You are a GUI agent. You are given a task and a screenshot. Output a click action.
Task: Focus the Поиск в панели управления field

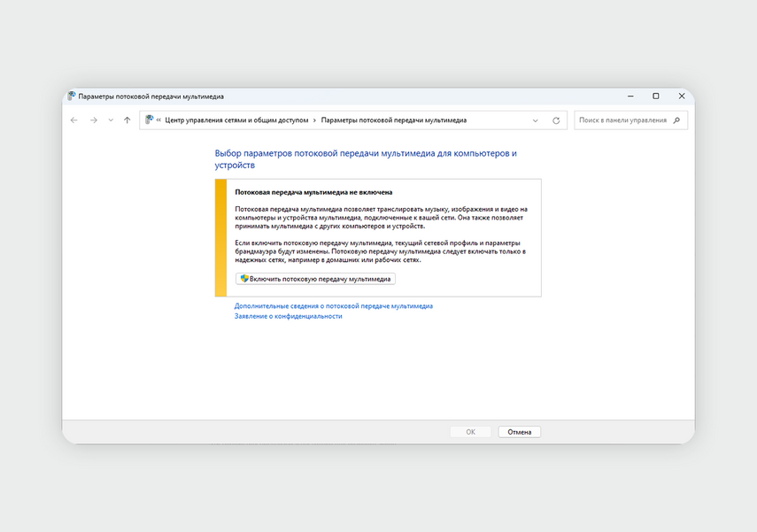click(x=631, y=120)
